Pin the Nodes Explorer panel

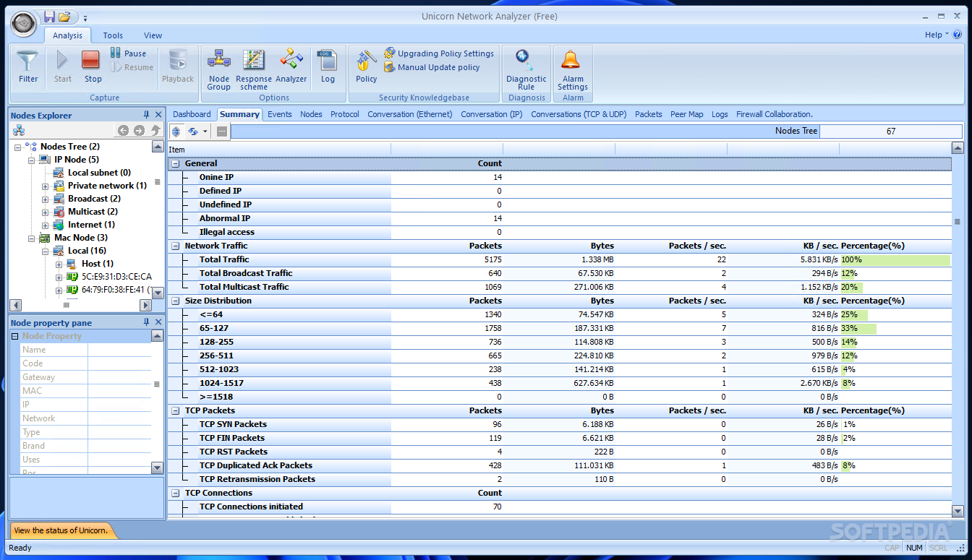point(147,115)
